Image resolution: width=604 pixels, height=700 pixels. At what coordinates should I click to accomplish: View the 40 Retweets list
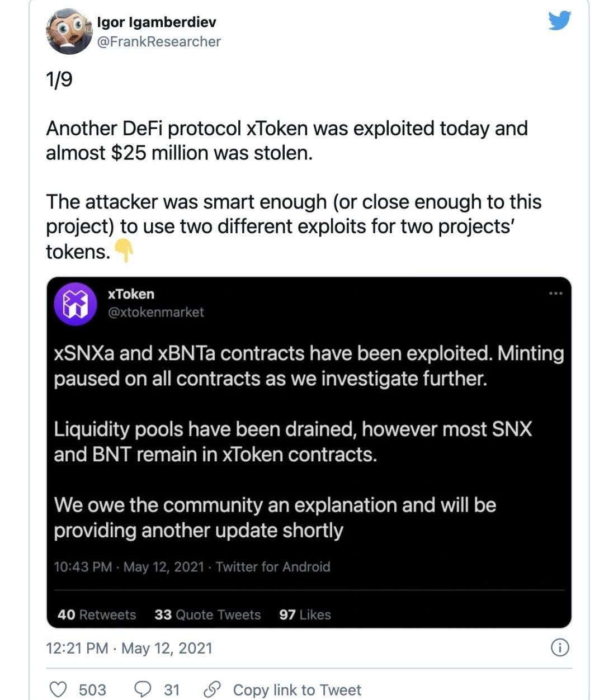pyautogui.click(x=97, y=614)
